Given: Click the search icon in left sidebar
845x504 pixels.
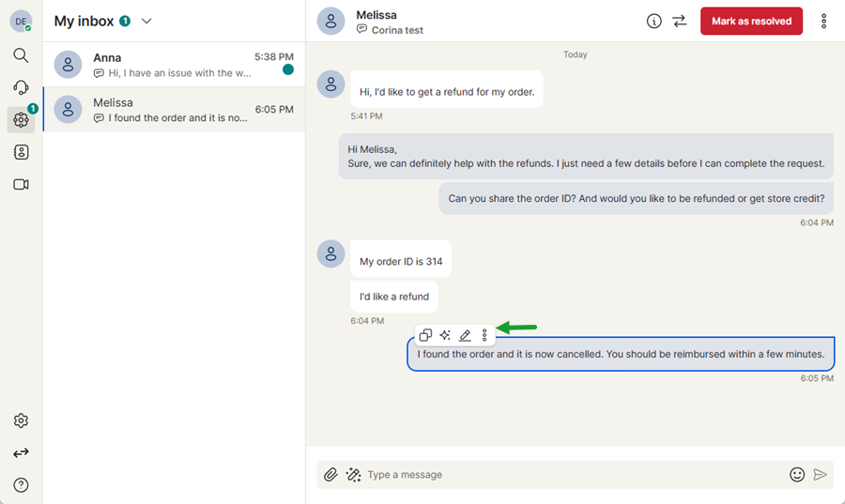Looking at the screenshot, I should click(x=21, y=55).
